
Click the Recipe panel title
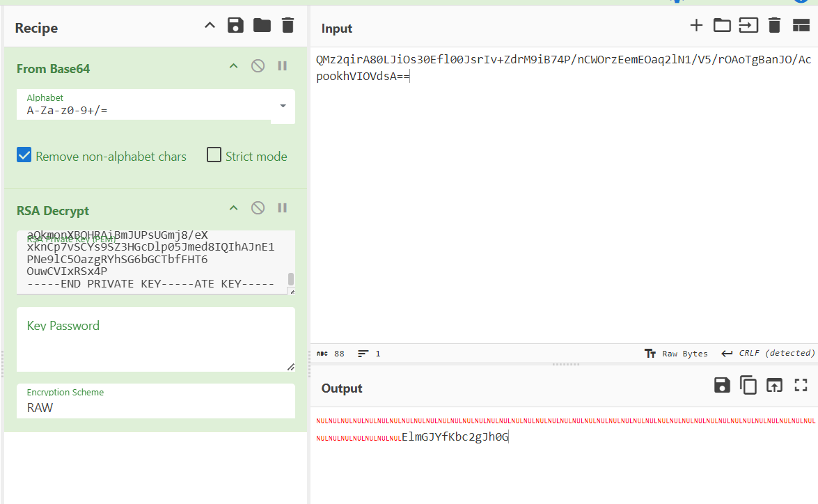(x=36, y=28)
